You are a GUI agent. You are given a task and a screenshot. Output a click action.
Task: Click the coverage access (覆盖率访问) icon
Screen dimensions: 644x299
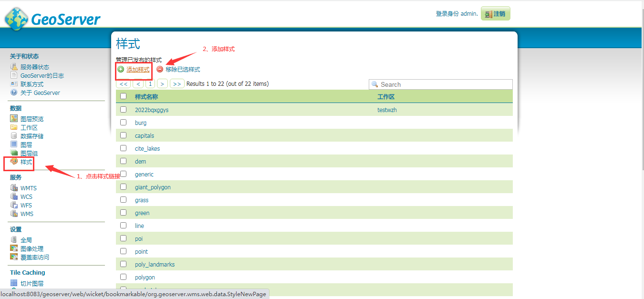pos(14,257)
